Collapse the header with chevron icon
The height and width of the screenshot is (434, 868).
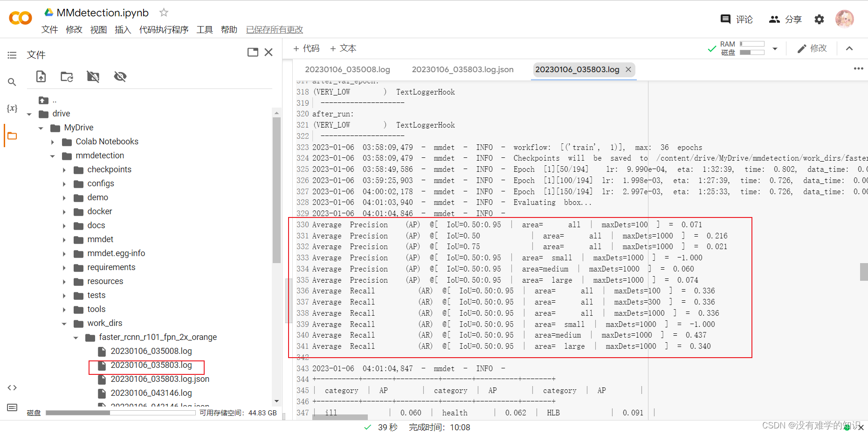tap(849, 48)
